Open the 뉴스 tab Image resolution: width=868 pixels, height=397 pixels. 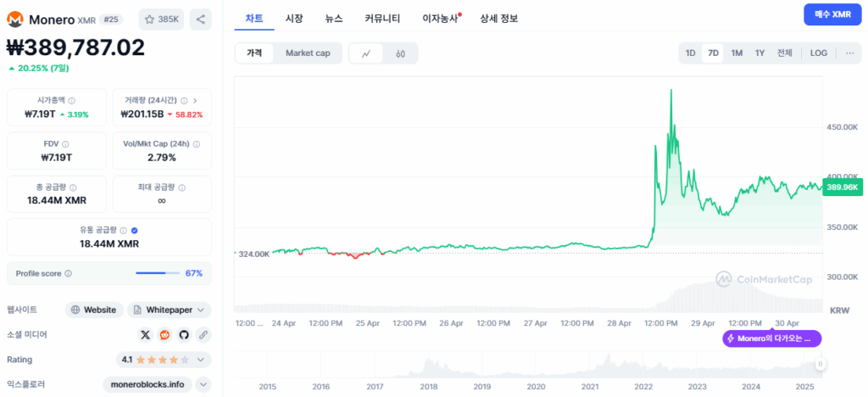334,19
